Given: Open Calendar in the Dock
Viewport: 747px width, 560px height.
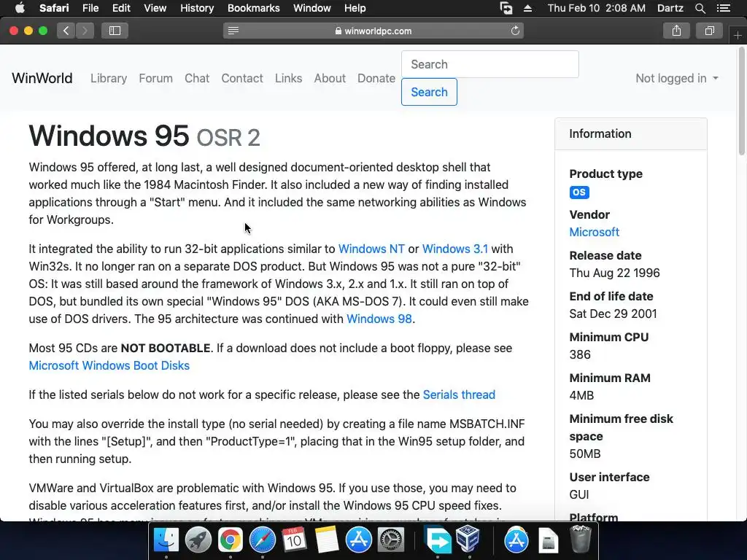Looking at the screenshot, I should [x=294, y=540].
